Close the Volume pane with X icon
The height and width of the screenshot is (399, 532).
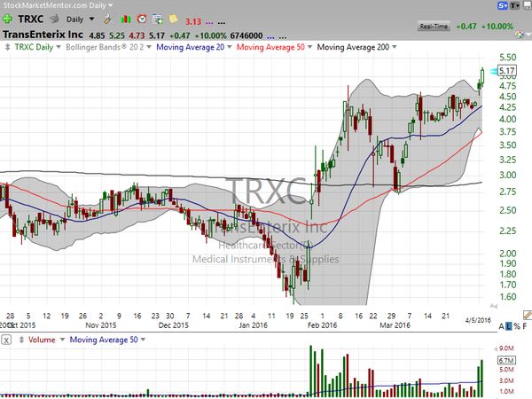pos(6,340)
